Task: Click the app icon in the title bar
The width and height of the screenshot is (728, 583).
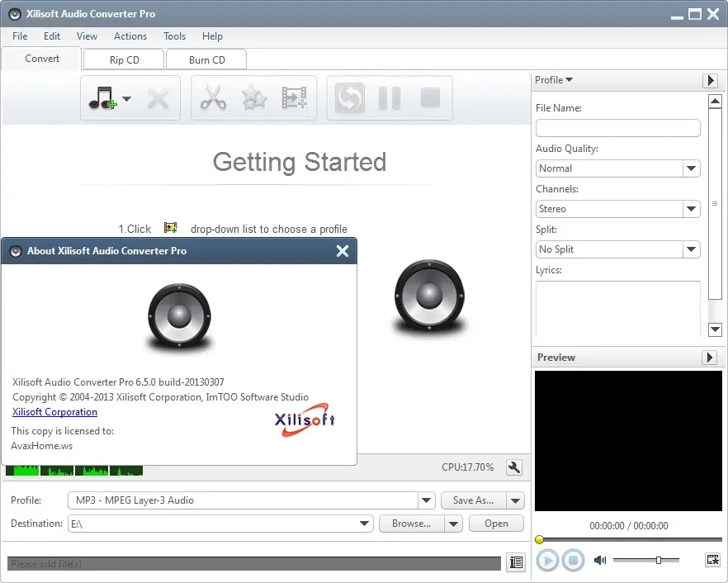Action: [14, 14]
